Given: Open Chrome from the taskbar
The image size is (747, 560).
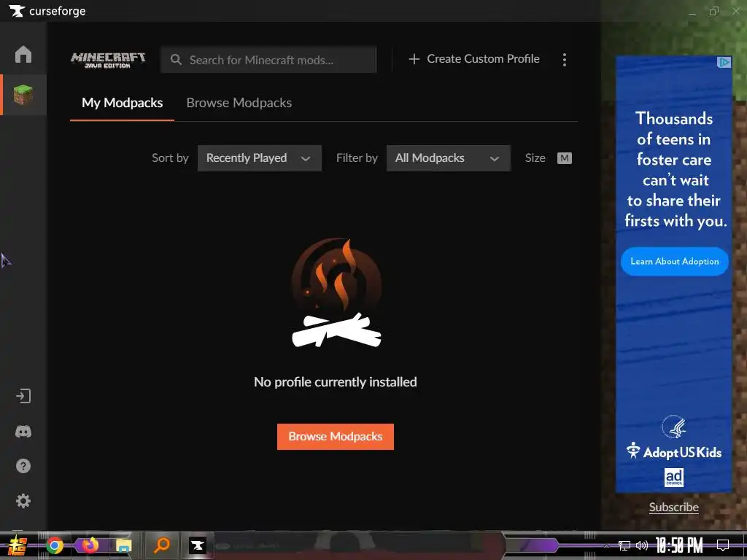Looking at the screenshot, I should click(x=54, y=545).
